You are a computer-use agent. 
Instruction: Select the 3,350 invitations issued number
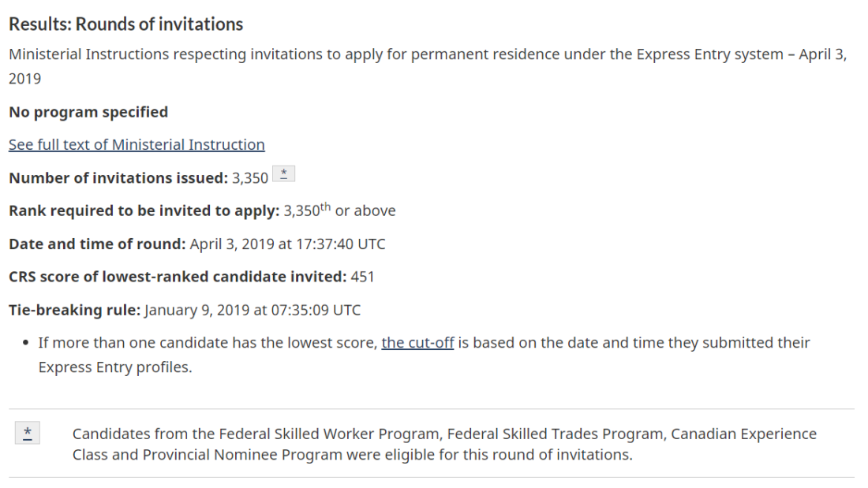click(250, 178)
